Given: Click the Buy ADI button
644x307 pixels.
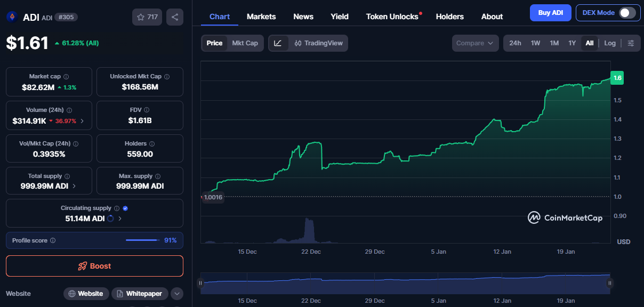Looking at the screenshot, I should click(551, 13).
